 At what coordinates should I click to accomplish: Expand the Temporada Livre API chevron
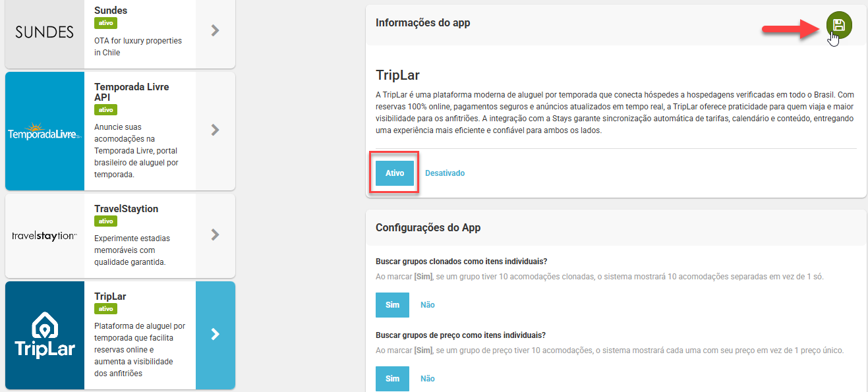pyautogui.click(x=215, y=130)
